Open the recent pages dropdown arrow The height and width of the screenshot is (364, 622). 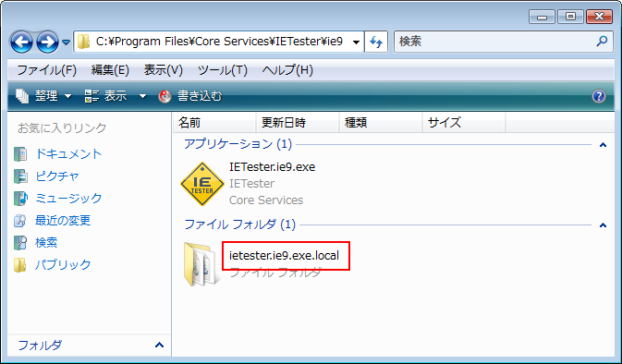(x=67, y=42)
